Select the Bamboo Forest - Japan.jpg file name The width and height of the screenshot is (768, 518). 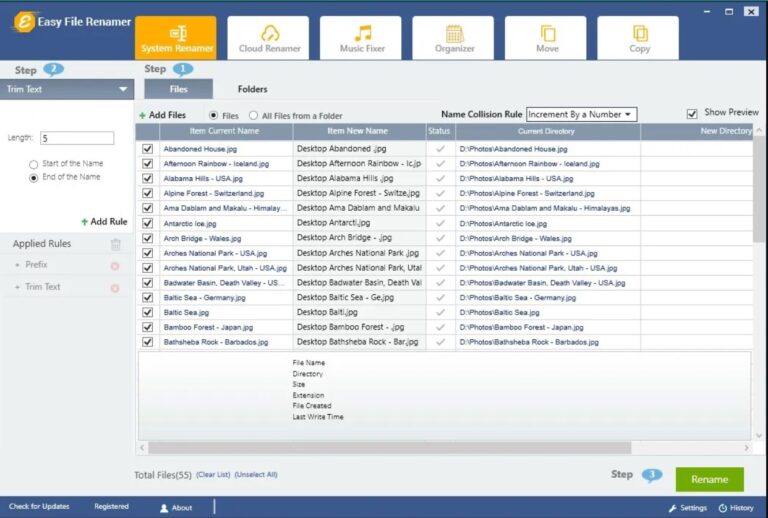tap(208, 327)
